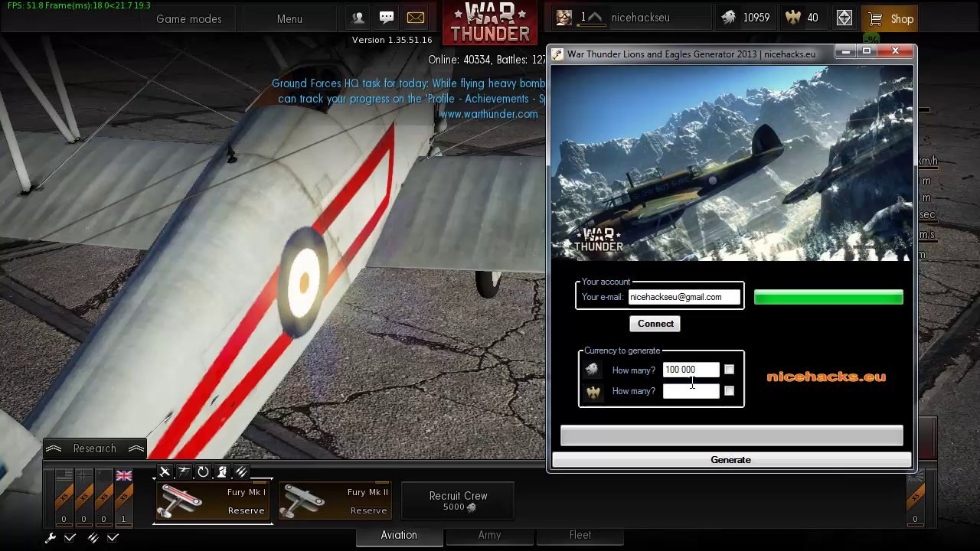Switch to the Army tab
The width and height of the screenshot is (980, 551).
tap(489, 535)
